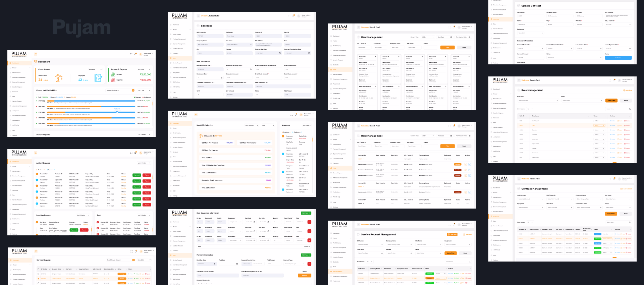
Task: Click search icon in Role Management search box
Action: pyautogui.click(x=630, y=109)
